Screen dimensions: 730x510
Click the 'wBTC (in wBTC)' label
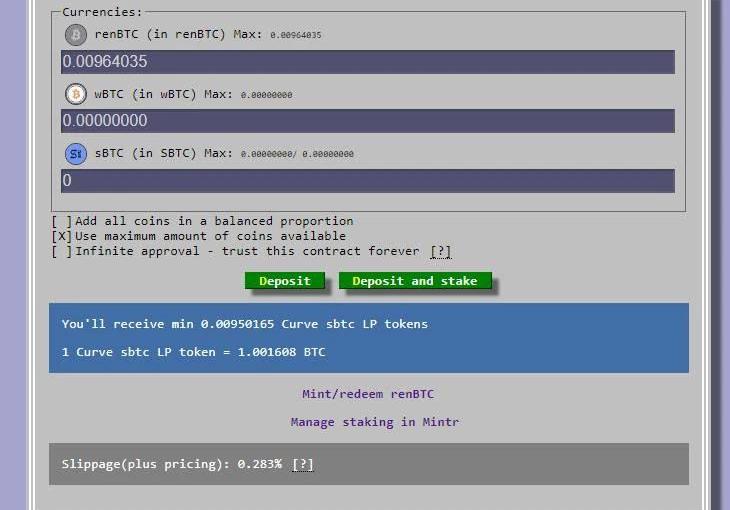click(x=145, y=94)
